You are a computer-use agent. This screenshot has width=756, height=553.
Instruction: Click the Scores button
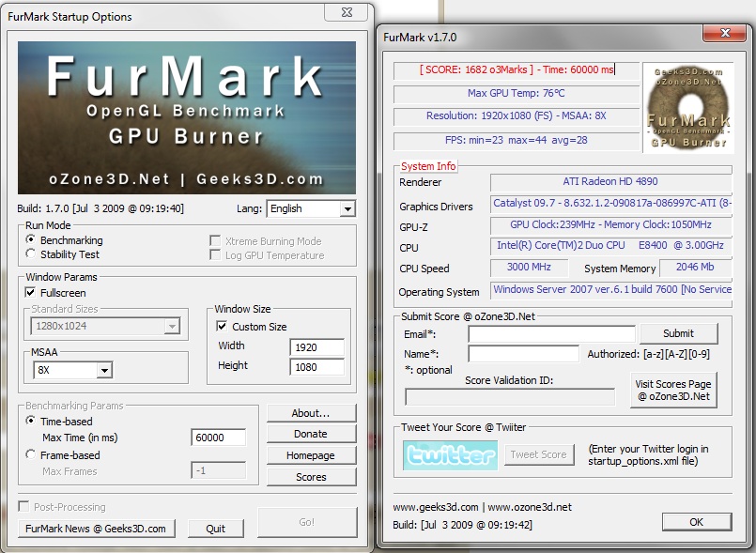click(311, 477)
